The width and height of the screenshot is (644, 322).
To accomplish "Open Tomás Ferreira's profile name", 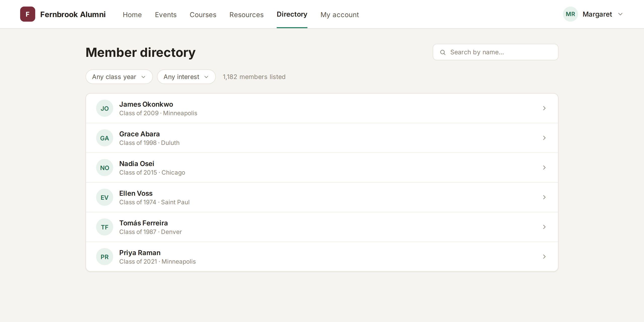I will [x=143, y=223].
